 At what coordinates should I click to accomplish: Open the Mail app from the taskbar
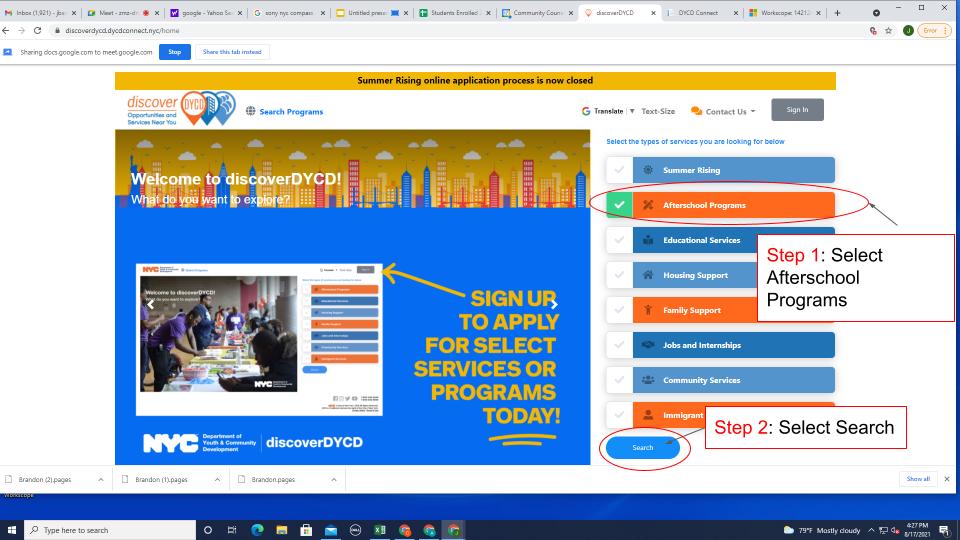click(331, 530)
